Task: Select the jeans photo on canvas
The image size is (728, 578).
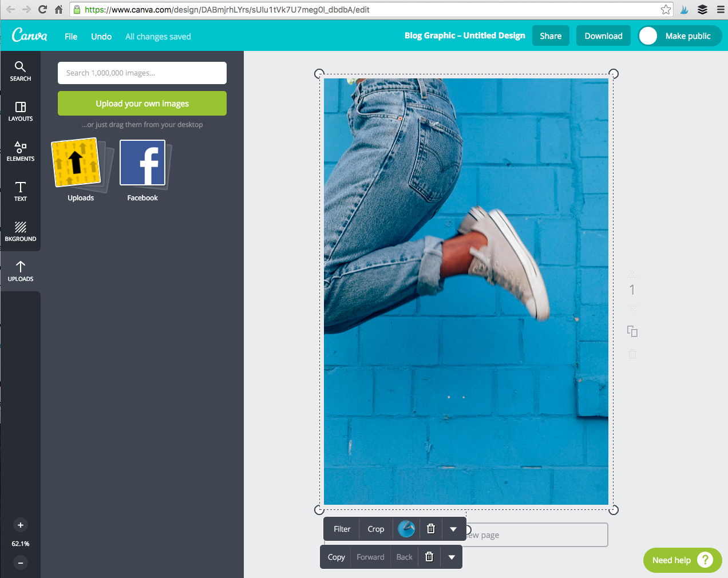Action: pyautogui.click(x=466, y=291)
